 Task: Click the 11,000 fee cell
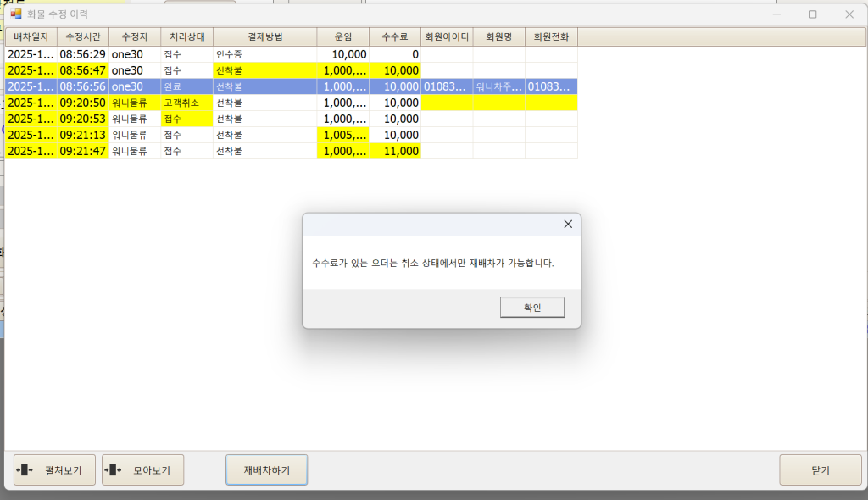point(395,151)
